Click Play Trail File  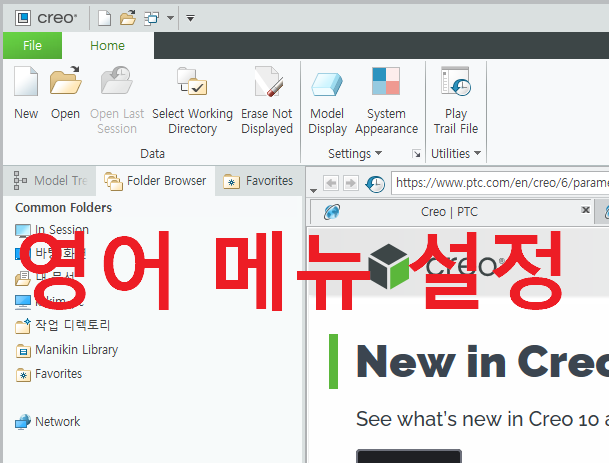tap(456, 100)
